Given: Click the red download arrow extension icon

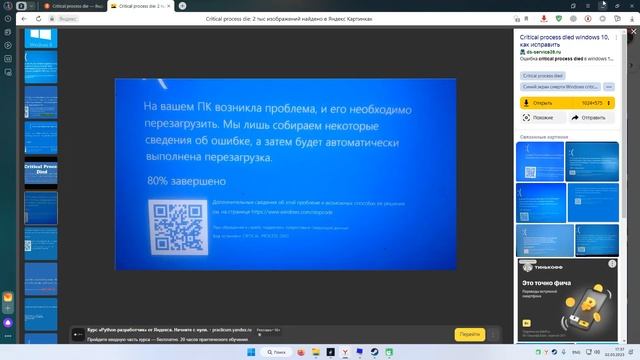Looking at the screenshot, I should point(544,19).
